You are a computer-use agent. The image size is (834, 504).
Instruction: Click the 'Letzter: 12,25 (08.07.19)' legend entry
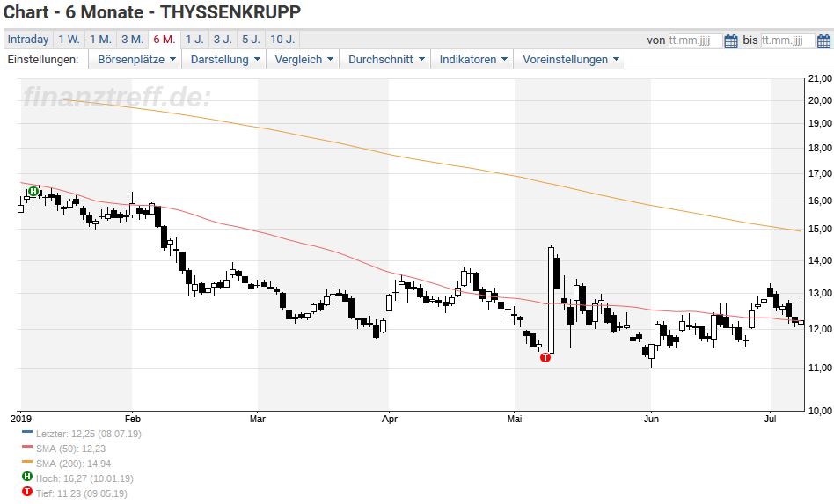point(88,434)
